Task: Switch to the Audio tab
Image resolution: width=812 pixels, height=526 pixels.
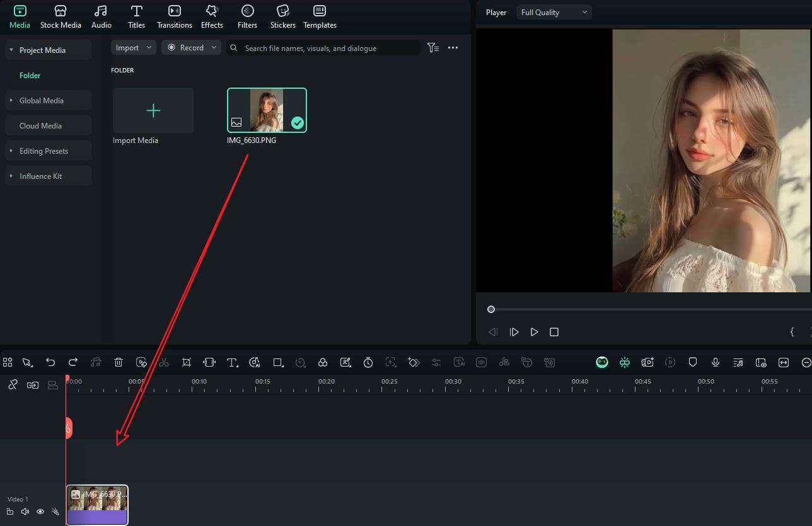Action: 101,17
